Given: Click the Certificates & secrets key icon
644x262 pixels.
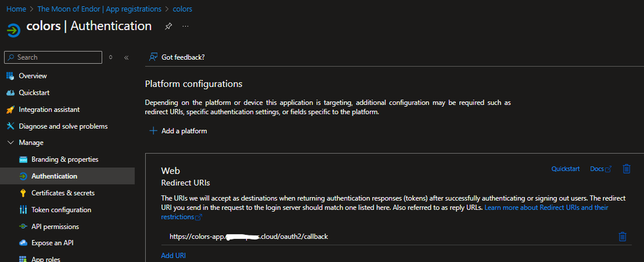Looking at the screenshot, I should (x=23, y=192).
